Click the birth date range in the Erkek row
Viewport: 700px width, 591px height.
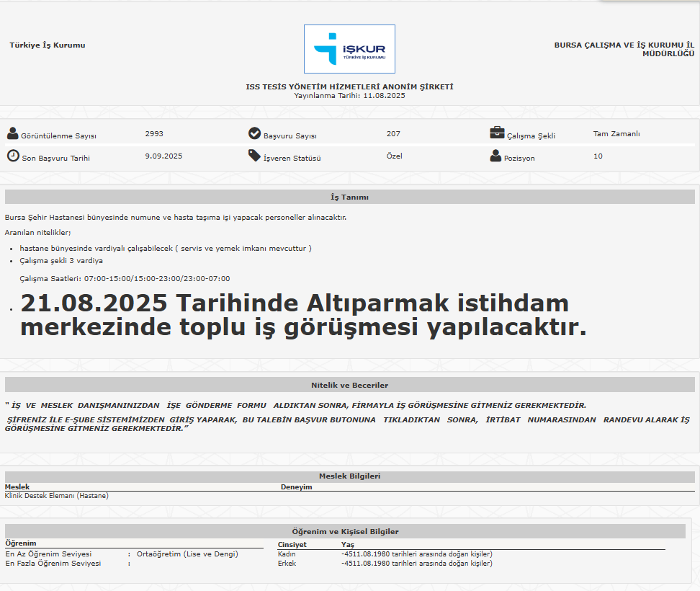[417, 564]
